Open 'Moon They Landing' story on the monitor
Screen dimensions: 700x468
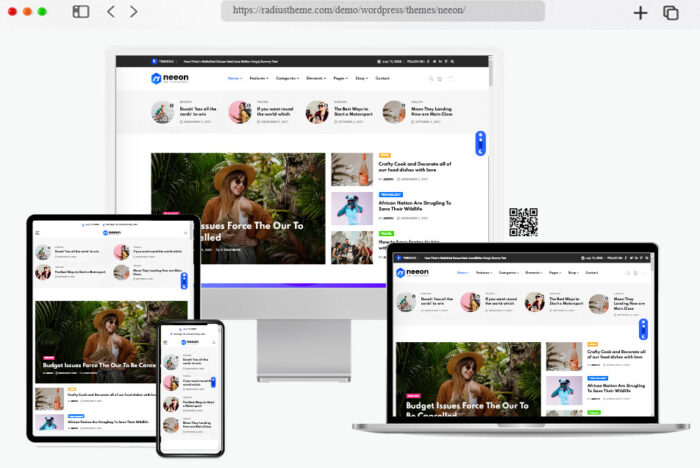431,111
